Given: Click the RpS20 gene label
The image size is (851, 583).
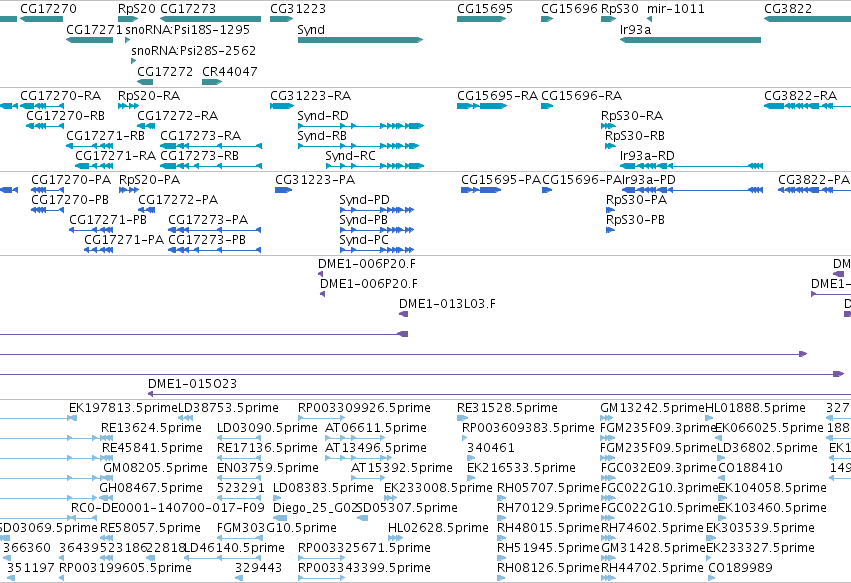Looking at the screenshot, I should tap(137, 9).
